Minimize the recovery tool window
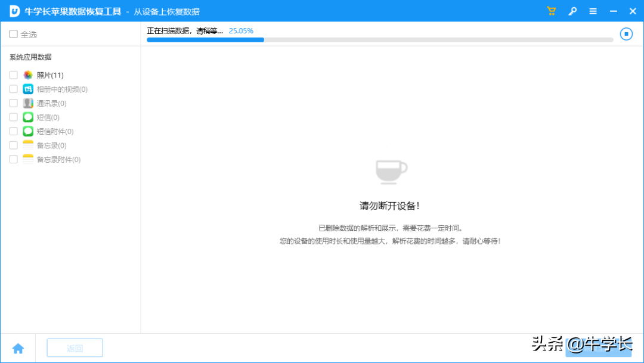Image resolution: width=644 pixels, height=363 pixels. click(613, 11)
